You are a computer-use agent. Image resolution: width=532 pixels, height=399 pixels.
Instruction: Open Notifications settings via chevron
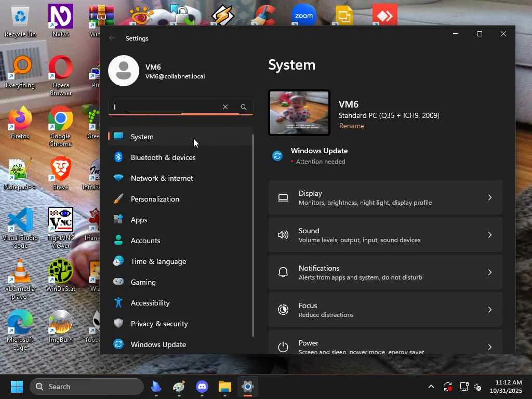pos(489,272)
